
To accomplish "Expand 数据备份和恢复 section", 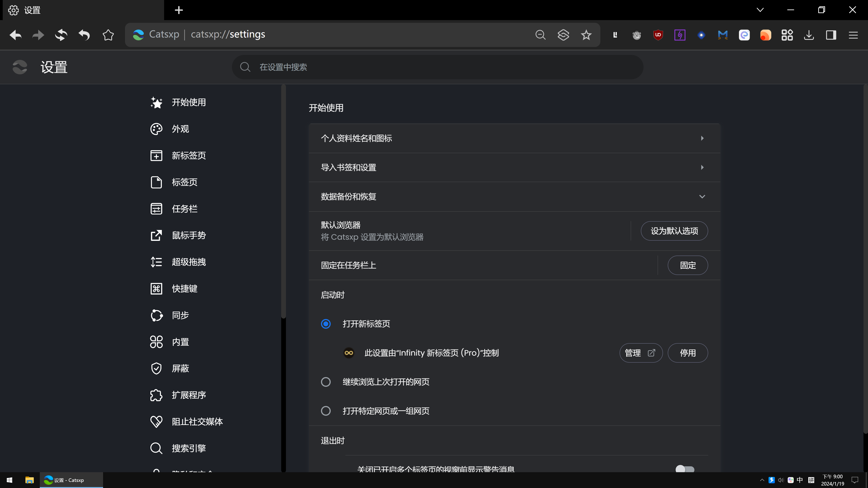I will coord(702,197).
